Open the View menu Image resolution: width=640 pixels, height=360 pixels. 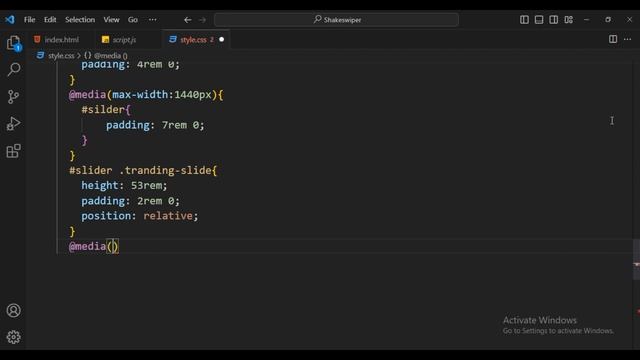pyautogui.click(x=111, y=20)
